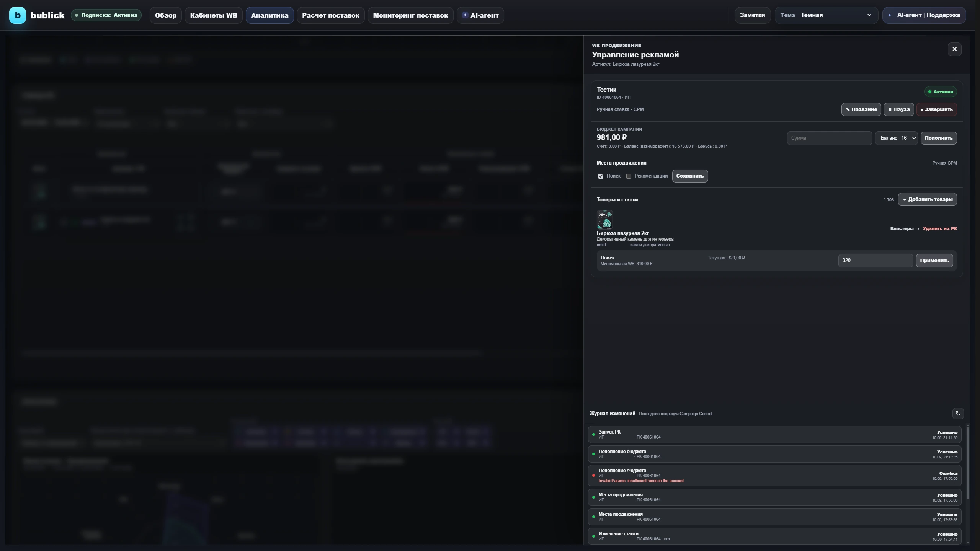Viewport: 980px width, 551px height.
Task: Select the failed Пополнение бюджета log entry with Ошибка
Action: click(x=774, y=476)
